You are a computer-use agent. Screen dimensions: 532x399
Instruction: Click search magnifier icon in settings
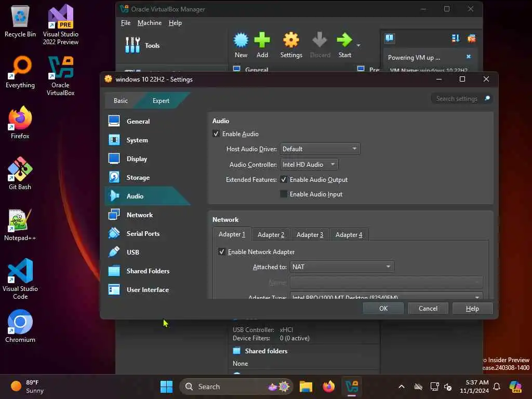(487, 98)
